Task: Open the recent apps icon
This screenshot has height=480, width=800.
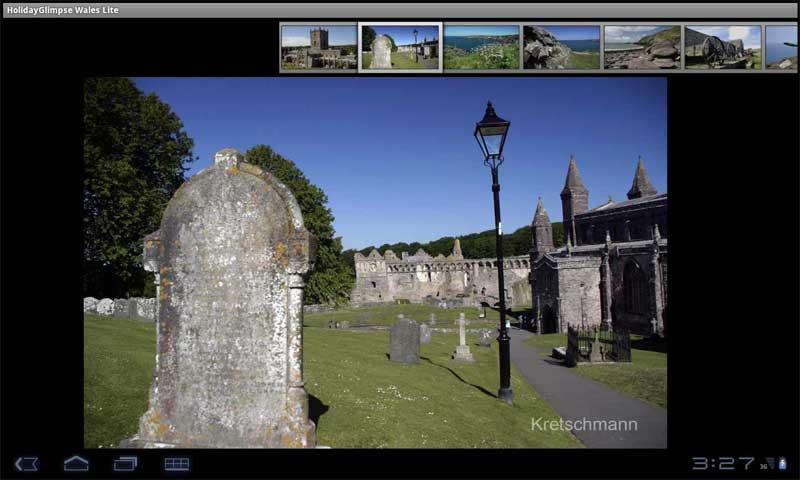Action: [126, 463]
